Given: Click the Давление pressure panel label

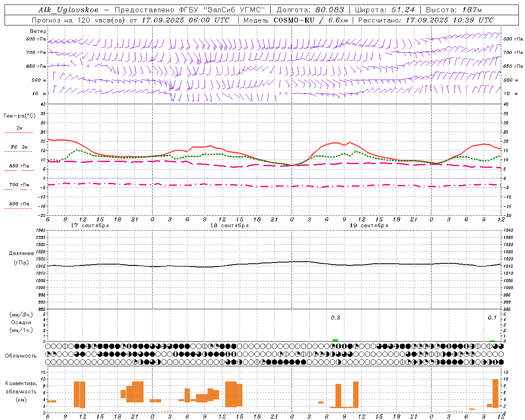Looking at the screenshot, I should [21, 253].
